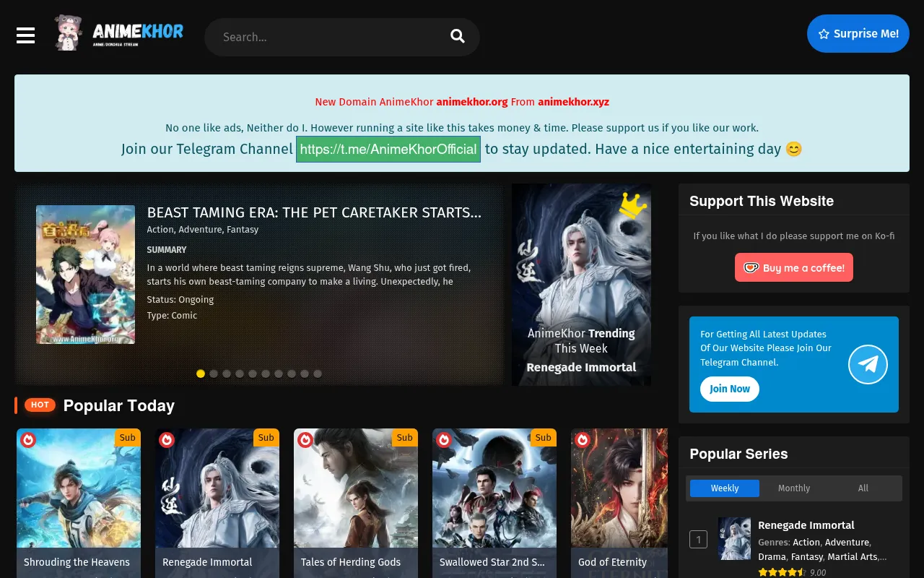Click the AnimeKhor logo

(x=119, y=33)
